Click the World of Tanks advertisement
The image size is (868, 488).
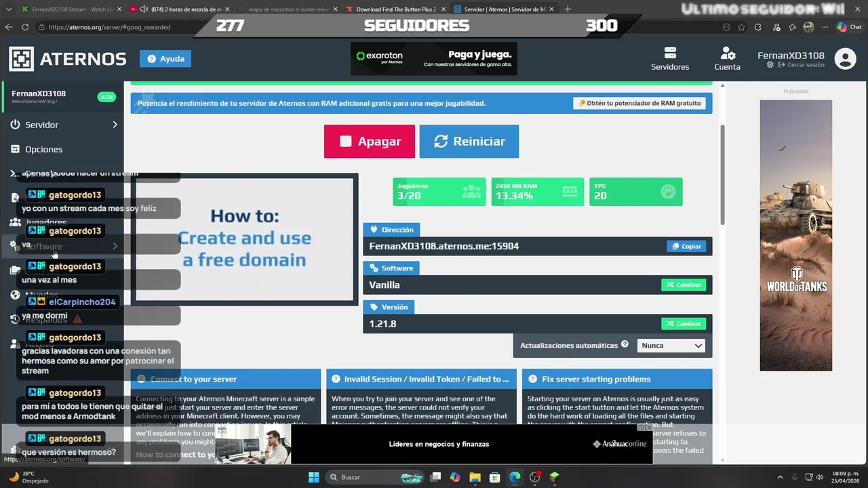coord(795,235)
